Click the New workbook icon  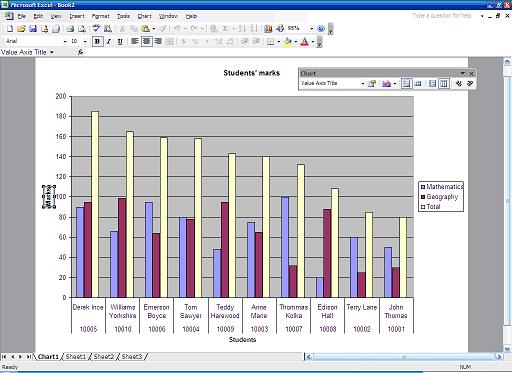point(10,29)
